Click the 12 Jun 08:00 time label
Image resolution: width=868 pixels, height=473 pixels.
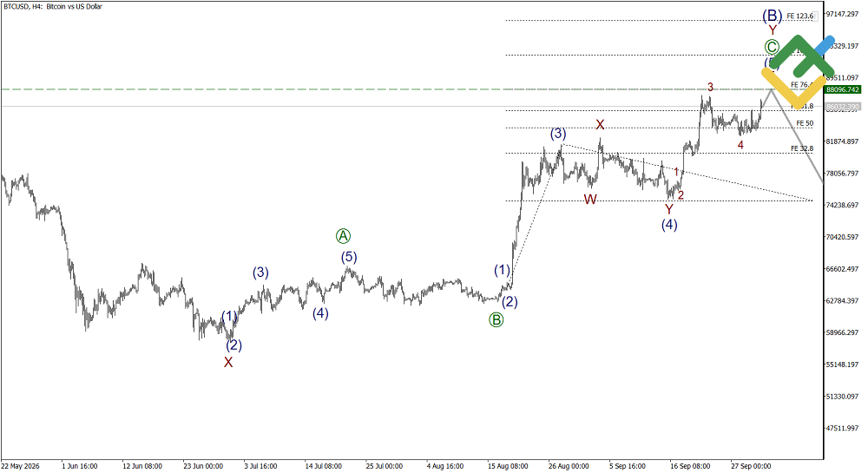[x=142, y=466]
